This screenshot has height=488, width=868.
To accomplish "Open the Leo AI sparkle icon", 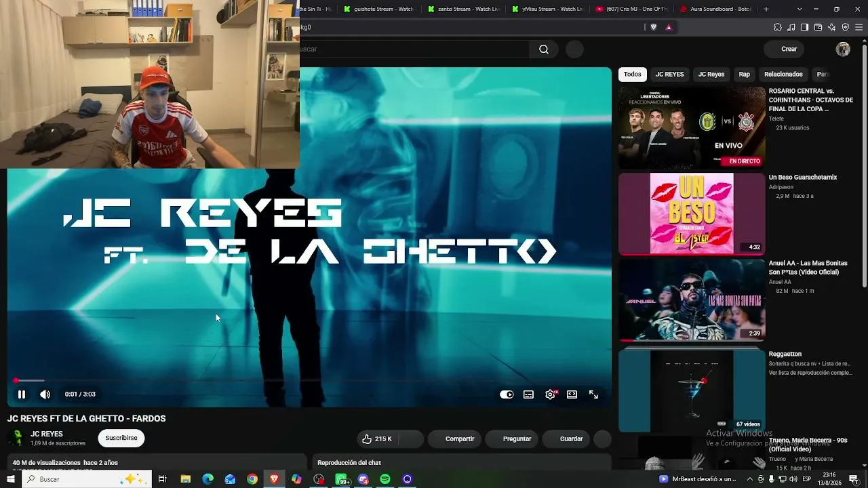I will [832, 27].
